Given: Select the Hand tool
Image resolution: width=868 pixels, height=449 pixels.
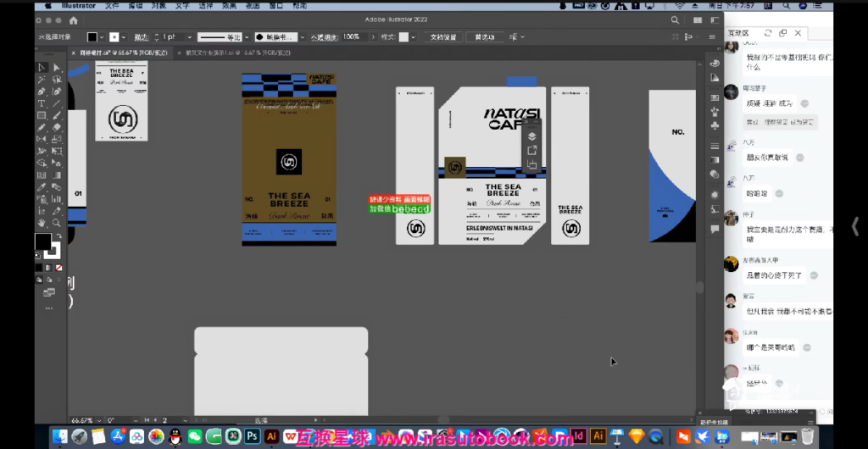Looking at the screenshot, I should 42,223.
